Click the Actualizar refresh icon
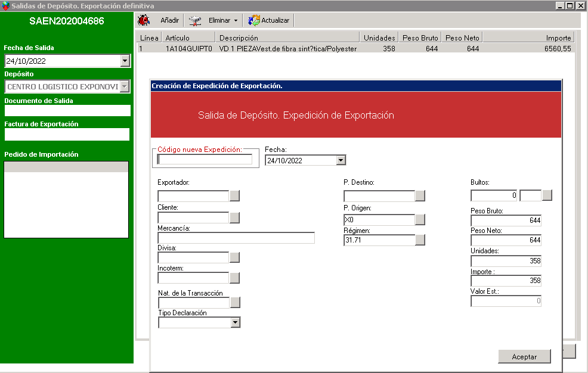Image resolution: width=588 pixels, height=373 pixels. (254, 20)
